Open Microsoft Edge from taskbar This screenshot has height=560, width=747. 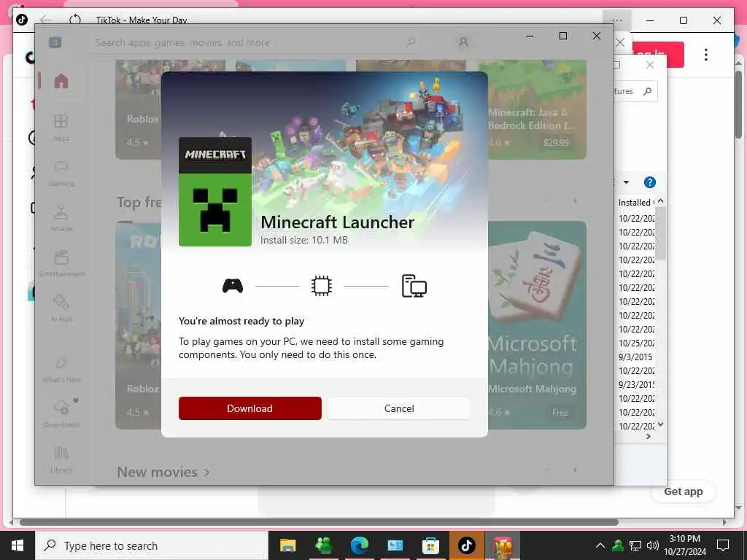(359, 545)
